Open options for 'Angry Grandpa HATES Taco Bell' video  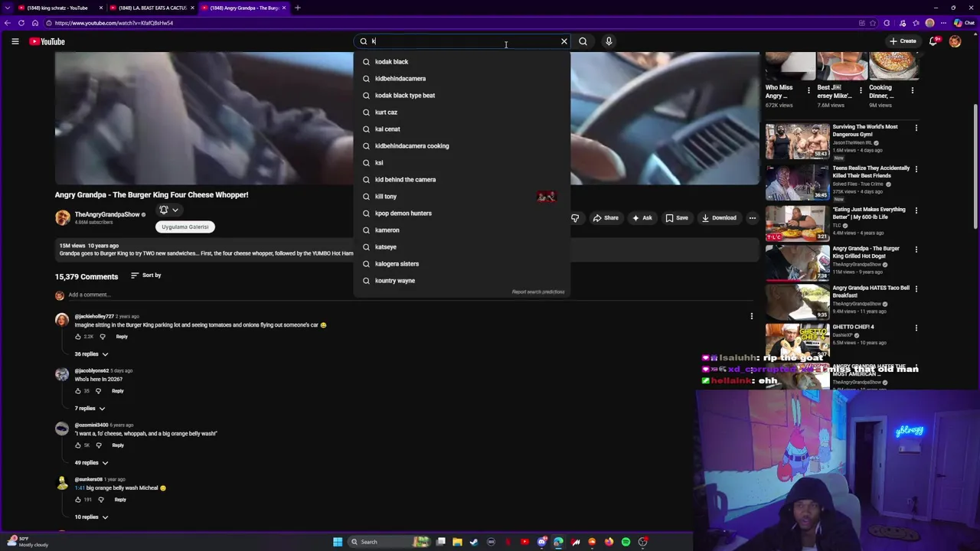tap(916, 289)
